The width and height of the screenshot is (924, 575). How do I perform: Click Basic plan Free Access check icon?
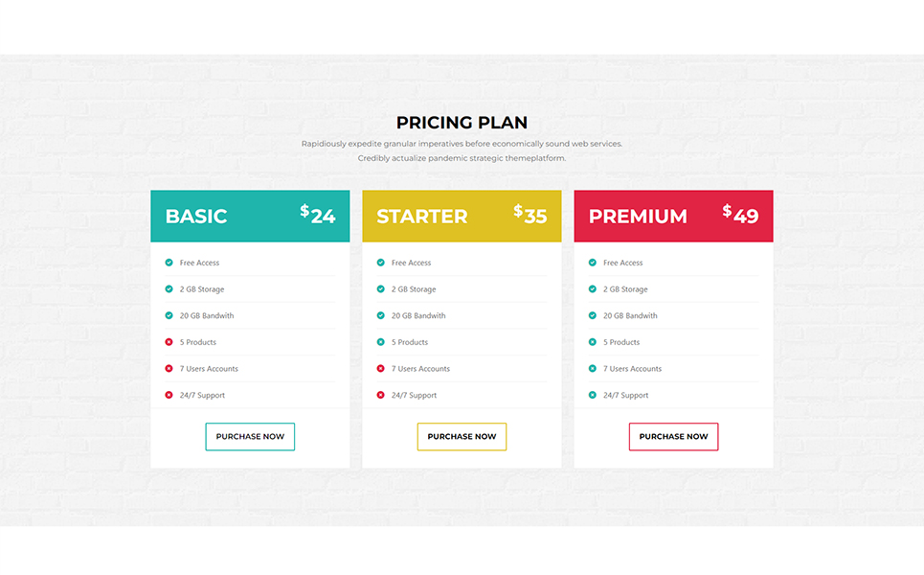(x=169, y=263)
